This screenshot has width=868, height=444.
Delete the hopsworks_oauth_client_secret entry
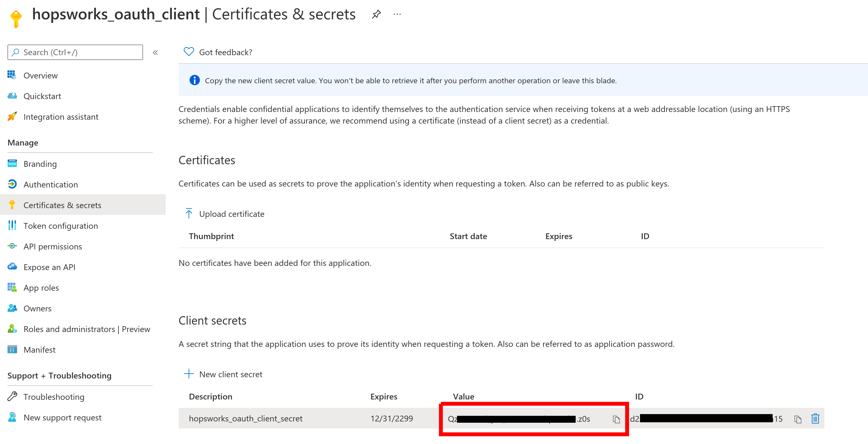[815, 419]
